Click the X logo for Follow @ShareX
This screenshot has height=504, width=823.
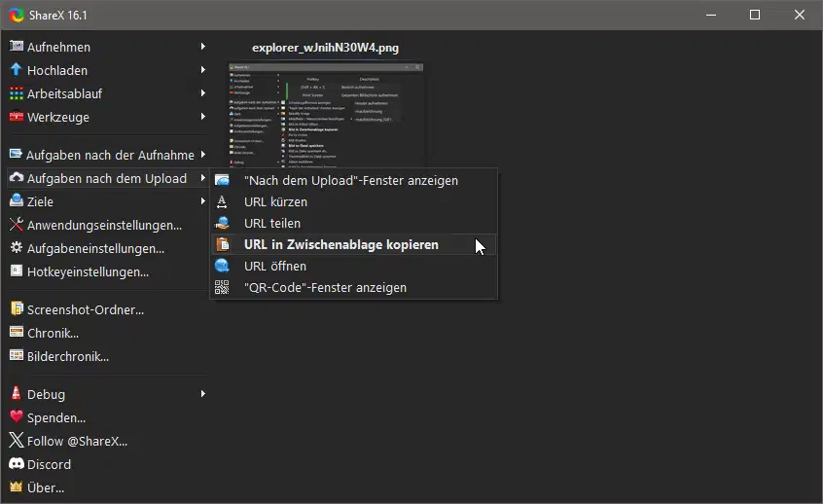tap(17, 440)
